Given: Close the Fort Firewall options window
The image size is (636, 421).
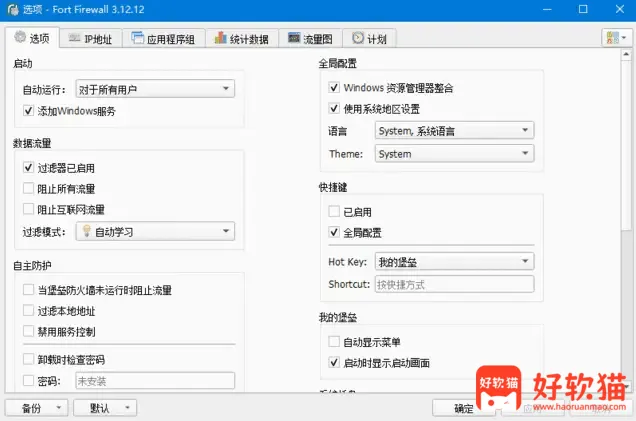Looking at the screenshot, I should 619,9.
